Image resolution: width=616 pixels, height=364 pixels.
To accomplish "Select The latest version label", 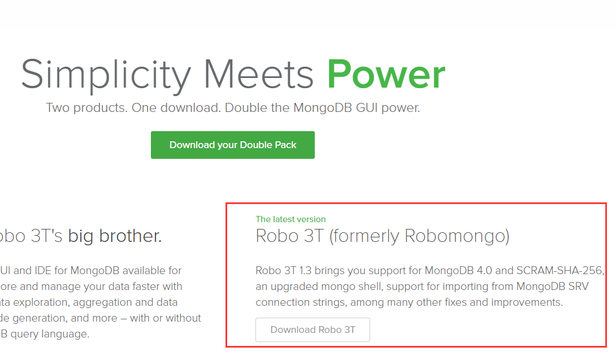I will point(290,219).
